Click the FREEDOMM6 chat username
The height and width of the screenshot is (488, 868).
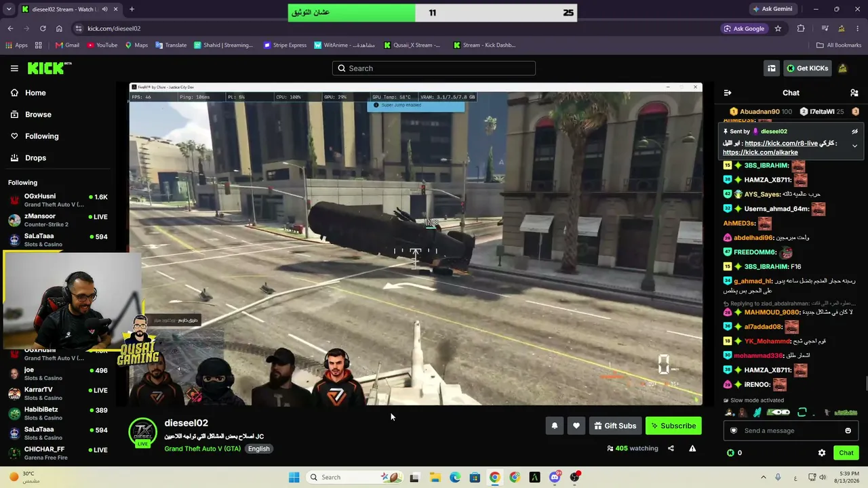tap(755, 252)
